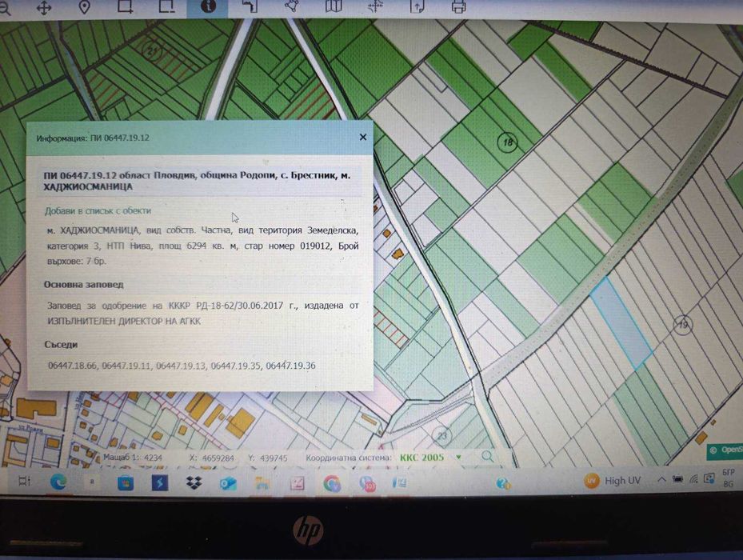Open neighbor parcel 06447.19.36

tap(290, 366)
